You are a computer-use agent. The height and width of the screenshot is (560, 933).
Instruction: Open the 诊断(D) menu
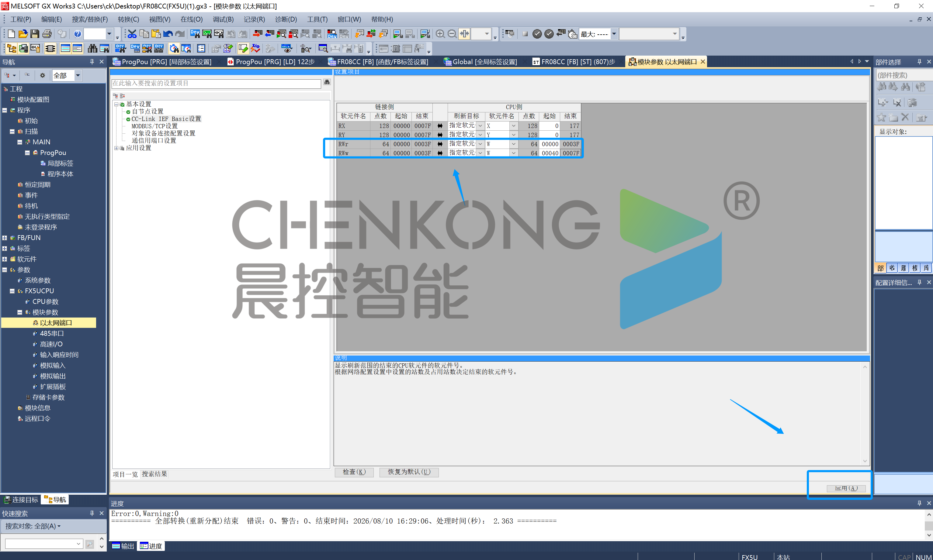(286, 19)
